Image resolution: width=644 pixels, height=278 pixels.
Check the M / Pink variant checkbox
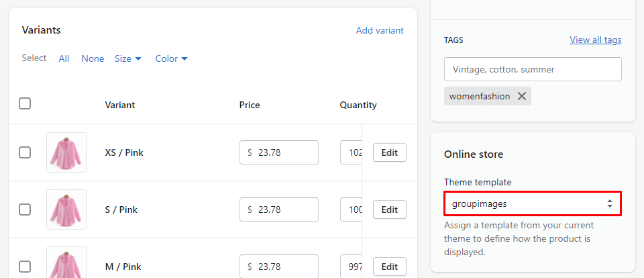(25, 267)
